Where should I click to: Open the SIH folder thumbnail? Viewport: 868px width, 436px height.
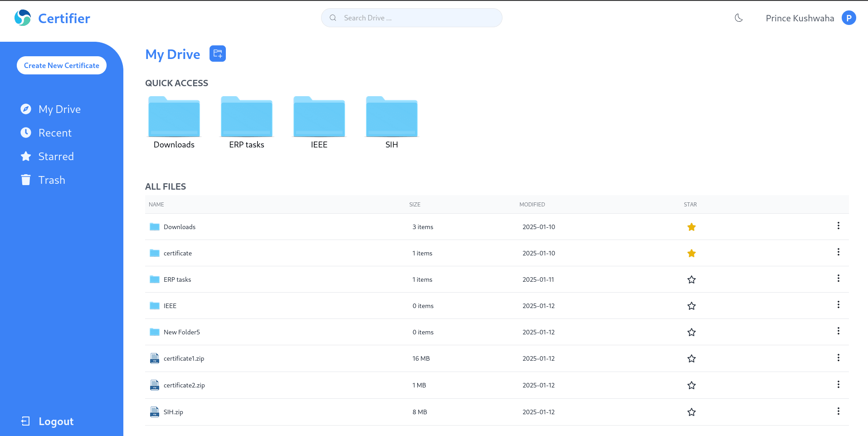[x=392, y=117]
